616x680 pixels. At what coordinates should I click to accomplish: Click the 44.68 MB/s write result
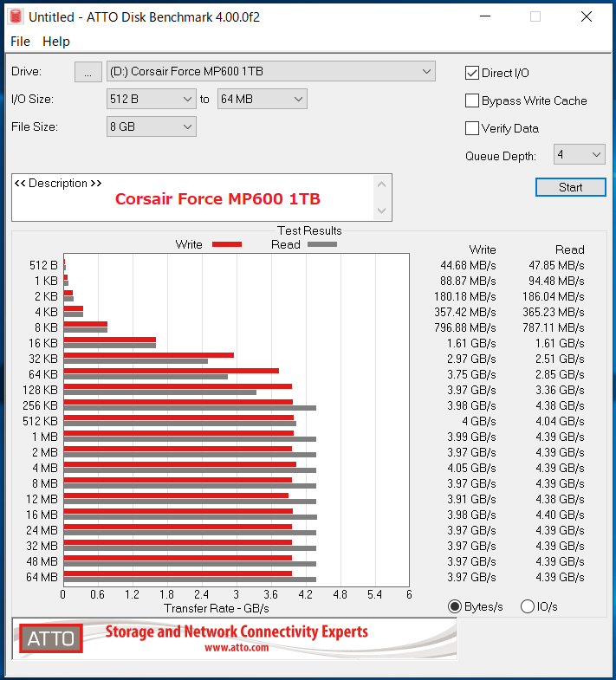click(468, 265)
